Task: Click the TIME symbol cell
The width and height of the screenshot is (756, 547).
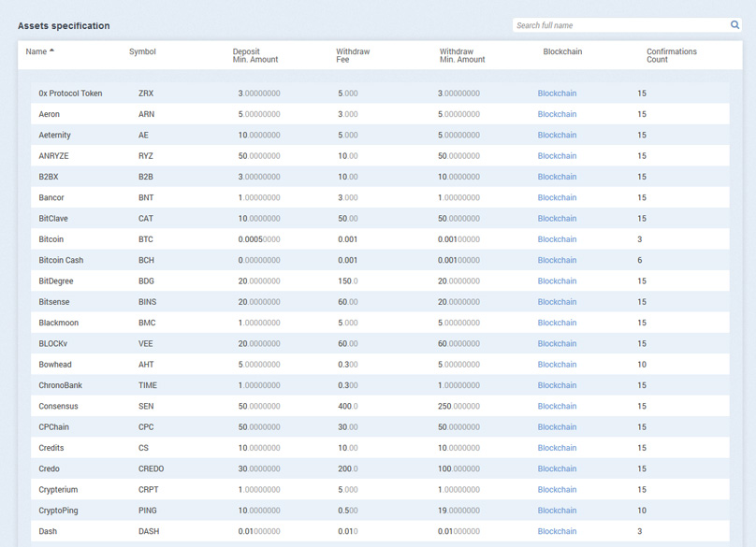Action: [148, 385]
